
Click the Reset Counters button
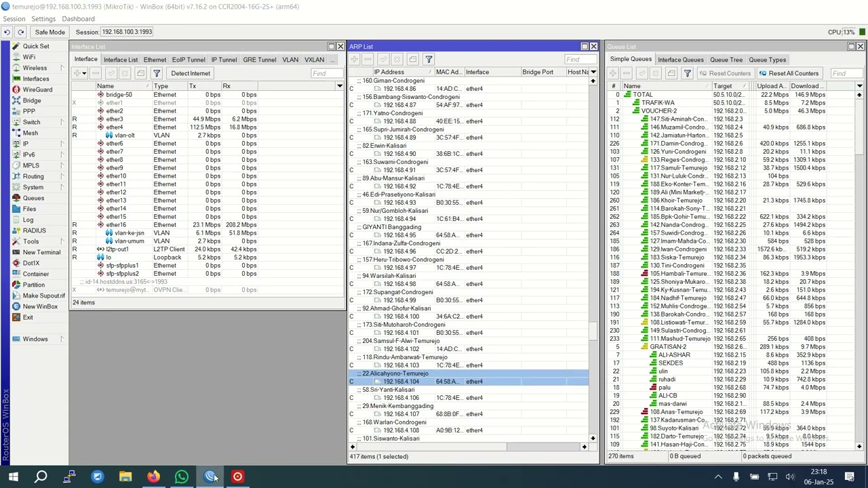point(725,73)
